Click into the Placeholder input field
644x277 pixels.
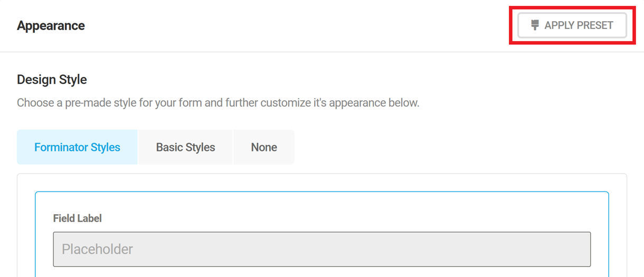(322, 249)
